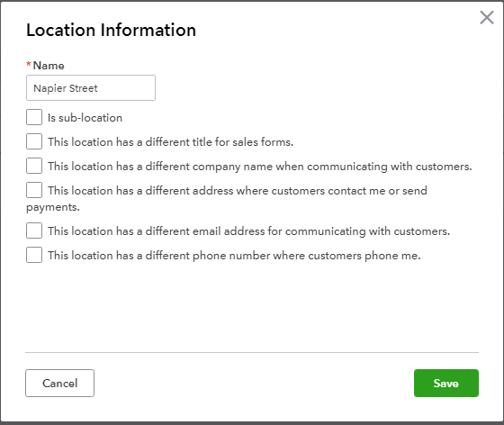Image resolution: width=504 pixels, height=425 pixels.
Task: Check the different phone number checkbox
Action: (34, 255)
